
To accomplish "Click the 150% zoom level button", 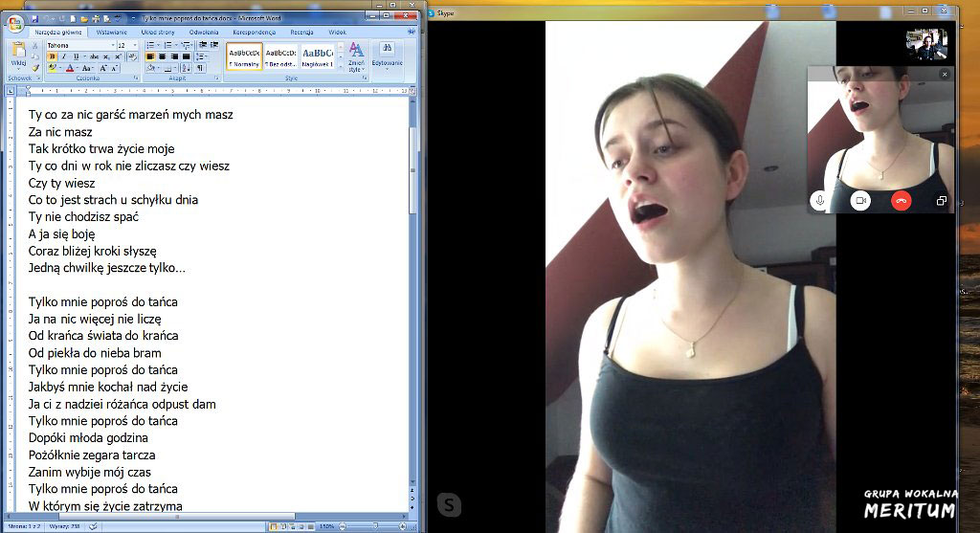I will [x=327, y=526].
